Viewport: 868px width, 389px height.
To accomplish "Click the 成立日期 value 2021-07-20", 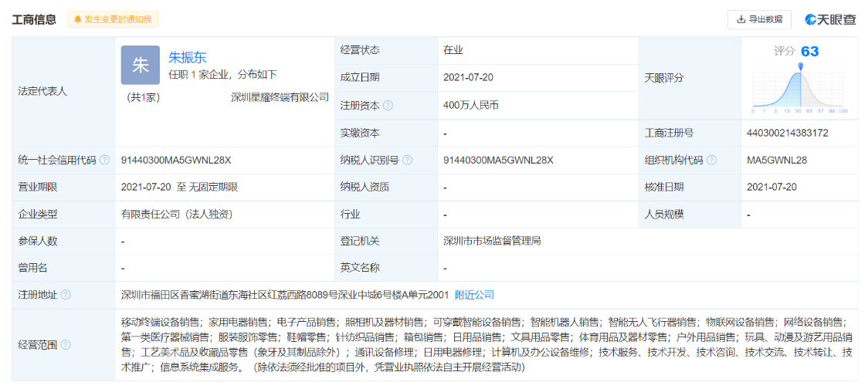I will (x=468, y=77).
